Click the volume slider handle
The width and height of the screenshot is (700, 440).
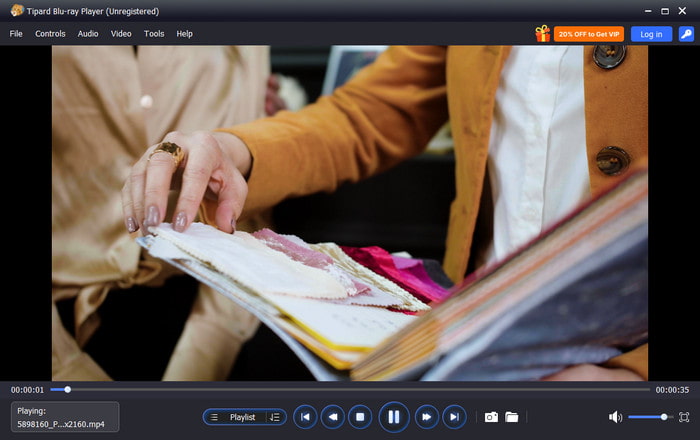tap(664, 417)
